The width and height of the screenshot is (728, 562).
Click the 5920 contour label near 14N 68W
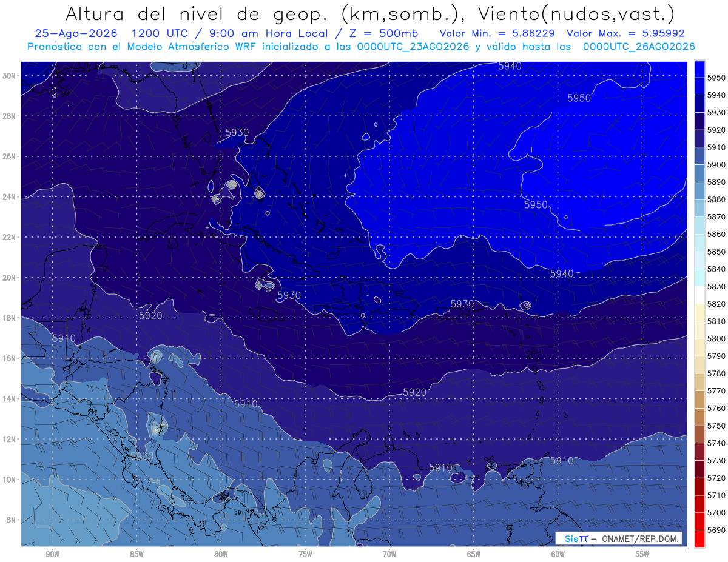(x=414, y=392)
